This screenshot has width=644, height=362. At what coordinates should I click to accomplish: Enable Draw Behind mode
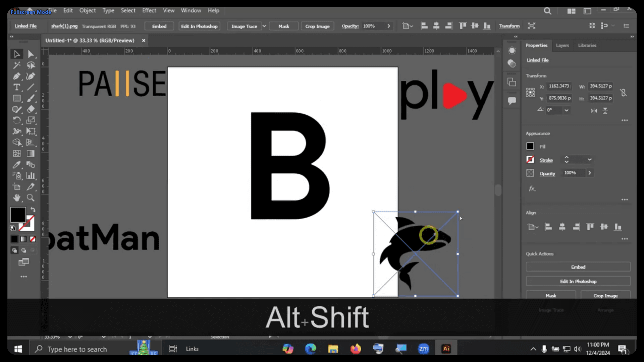24,250
